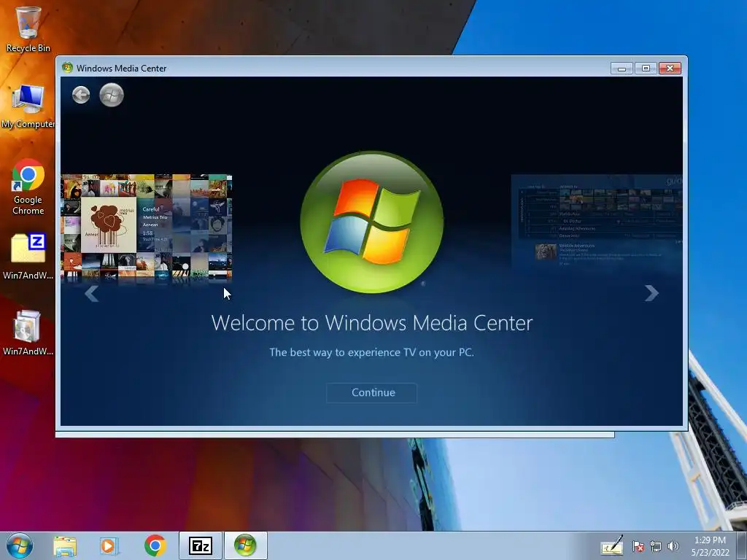Click the Welcome to Windows Media Center heading
The height and width of the screenshot is (560, 747).
[x=371, y=323]
